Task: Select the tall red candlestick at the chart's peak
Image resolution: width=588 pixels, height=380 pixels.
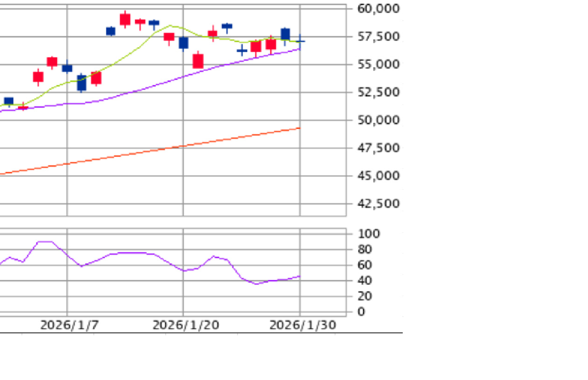Action: (x=125, y=20)
